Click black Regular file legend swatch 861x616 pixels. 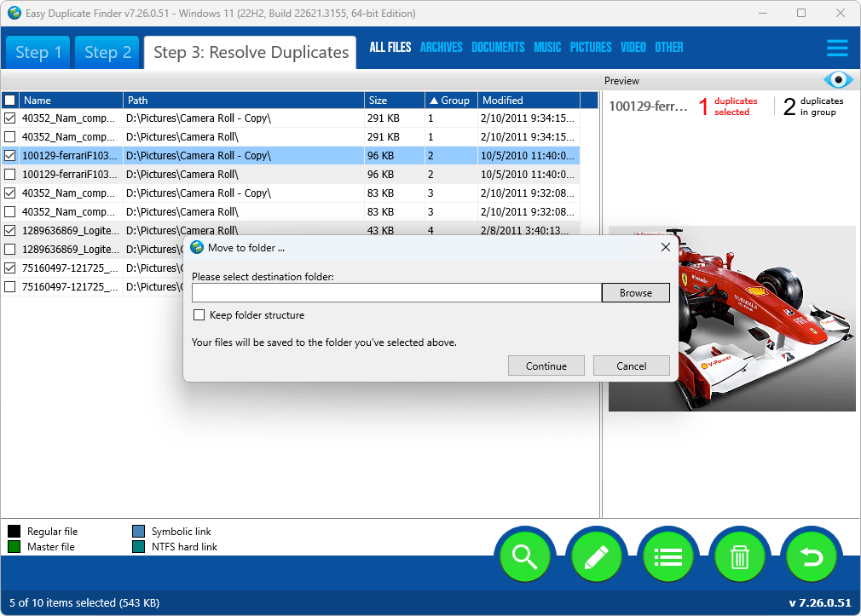[14, 531]
